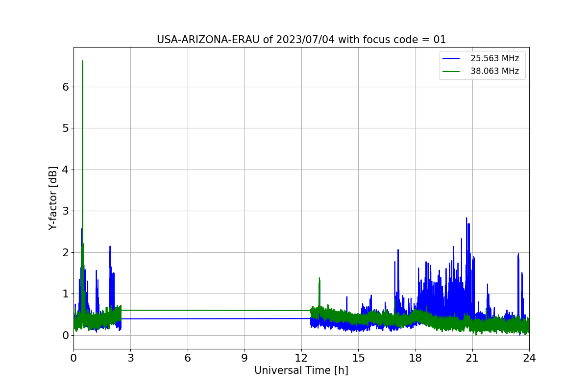This screenshot has height=392, width=588.
Task: Click the y-axis tick label 3
Action: click(66, 211)
